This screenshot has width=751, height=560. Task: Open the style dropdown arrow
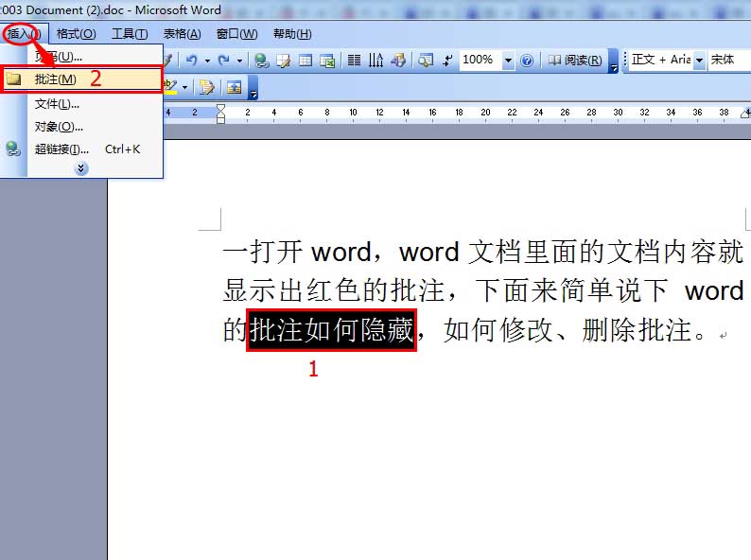click(x=700, y=61)
